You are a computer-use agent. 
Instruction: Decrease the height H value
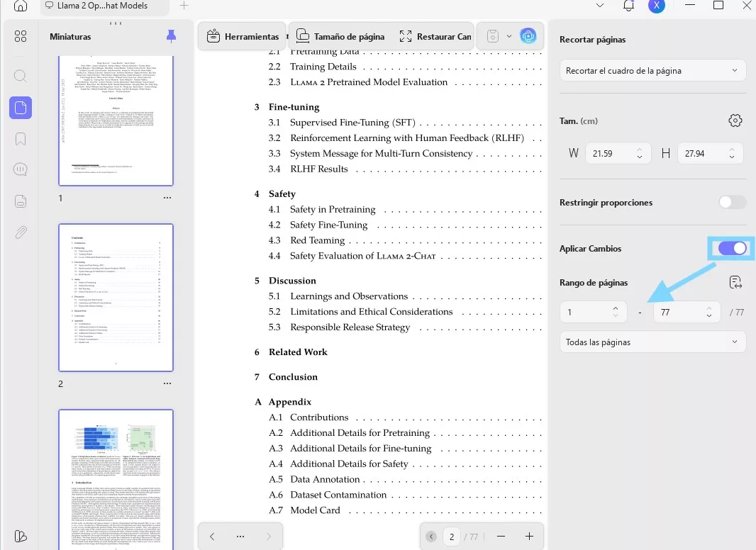pos(732,157)
